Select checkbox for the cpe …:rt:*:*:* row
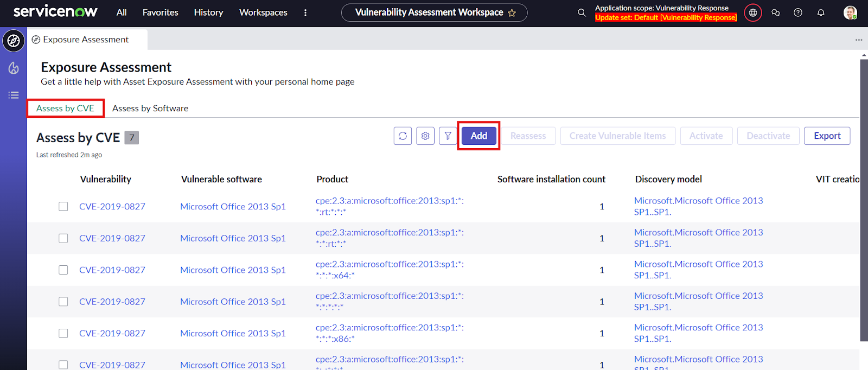This screenshot has height=370, width=868. coord(63,207)
